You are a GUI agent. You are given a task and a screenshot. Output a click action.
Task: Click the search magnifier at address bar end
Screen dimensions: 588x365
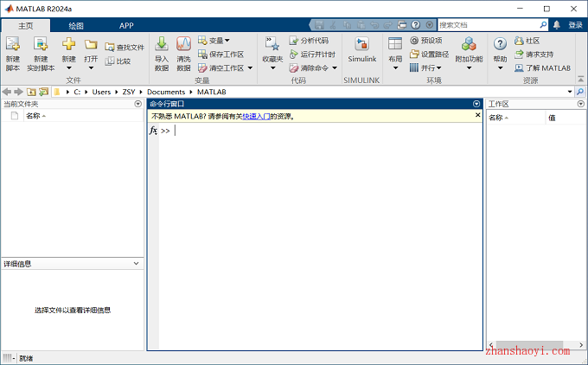[580, 92]
